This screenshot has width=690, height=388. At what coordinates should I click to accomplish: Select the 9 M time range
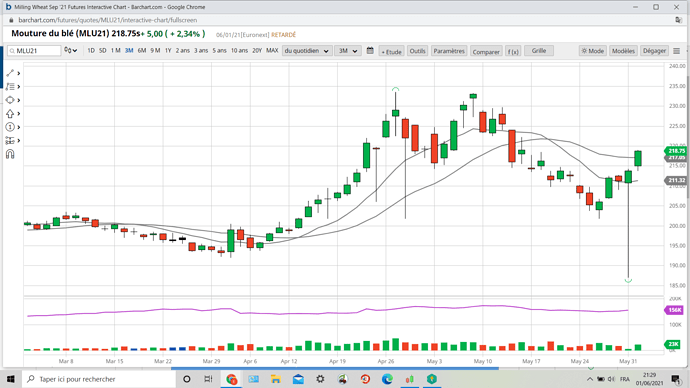pyautogui.click(x=155, y=51)
